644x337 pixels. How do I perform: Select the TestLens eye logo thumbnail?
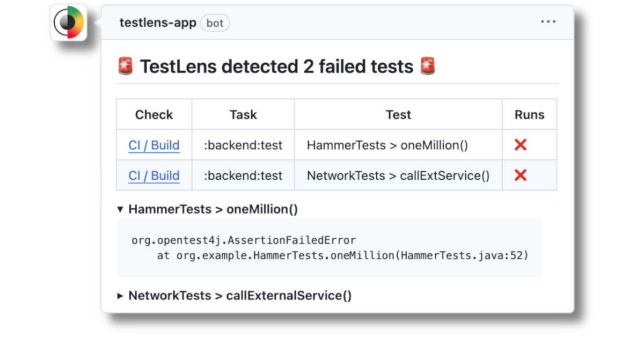pos(68,22)
